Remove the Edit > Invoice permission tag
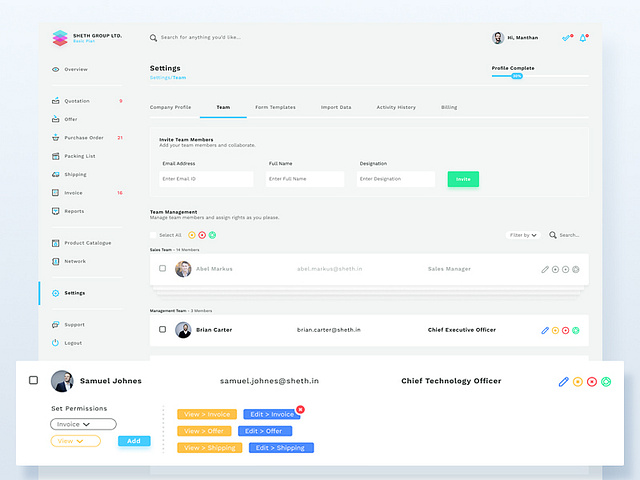The image size is (640, 480). (300, 409)
